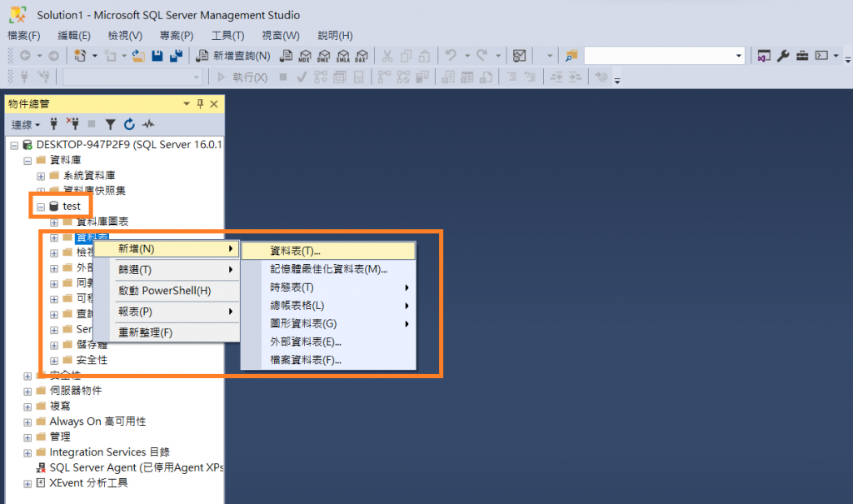Close the 物件總管 panel
Screen dimensions: 853x504
pos(214,103)
